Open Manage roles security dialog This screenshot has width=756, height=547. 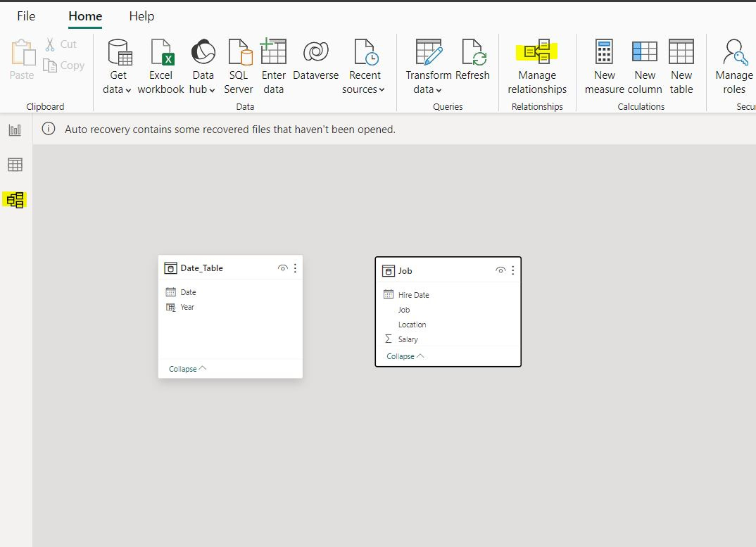pyautogui.click(x=733, y=67)
